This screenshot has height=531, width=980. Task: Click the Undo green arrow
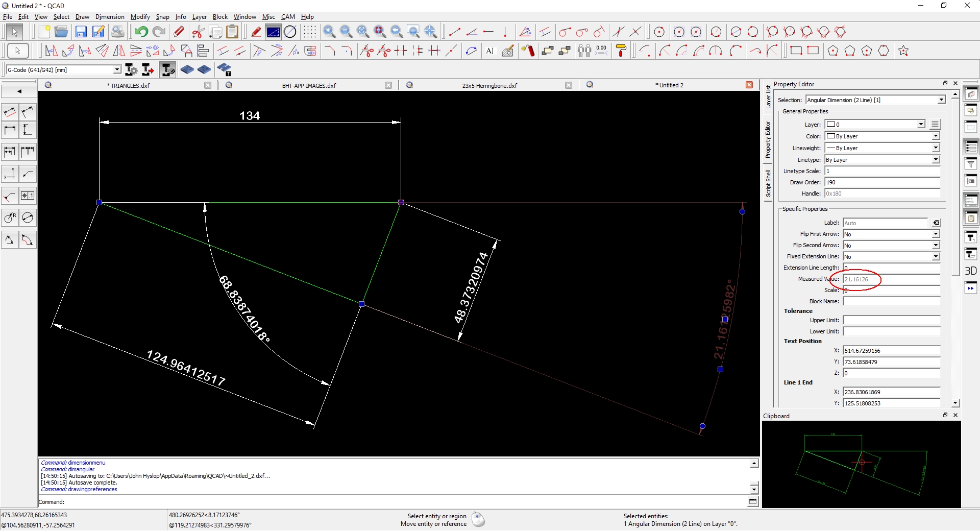click(141, 32)
